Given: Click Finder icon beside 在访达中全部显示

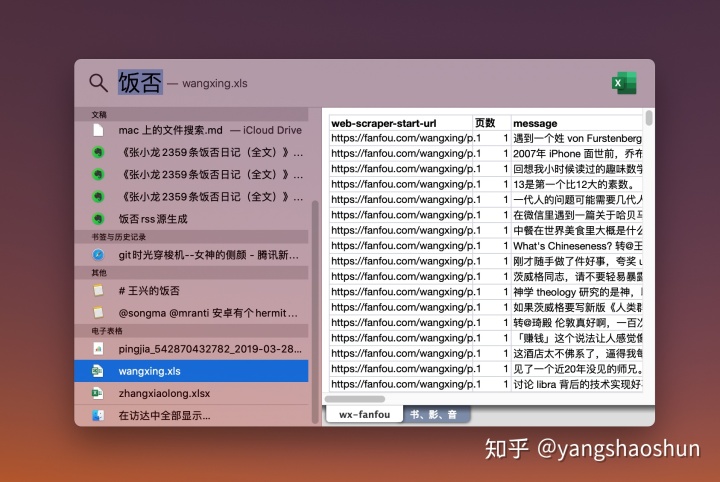Looking at the screenshot, I should coord(98,415).
